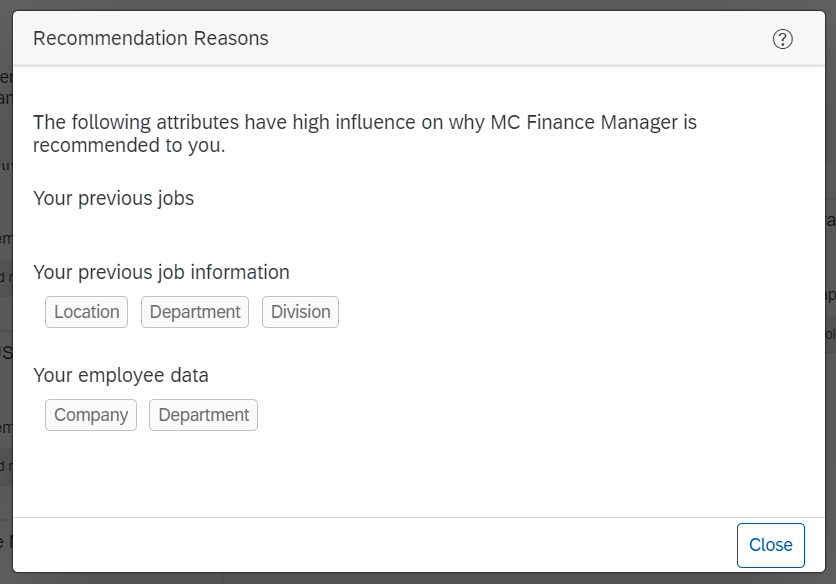Click the 'Your employee data' heading

click(121, 376)
